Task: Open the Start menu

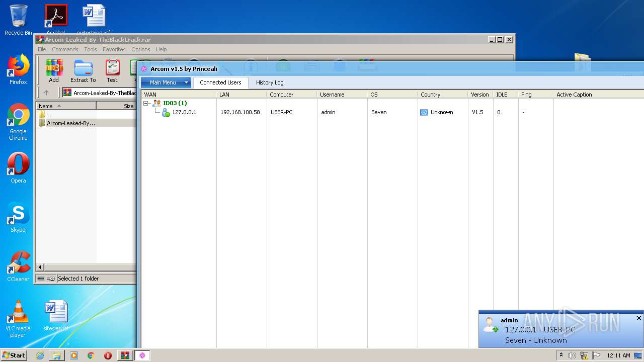Action: (14, 355)
